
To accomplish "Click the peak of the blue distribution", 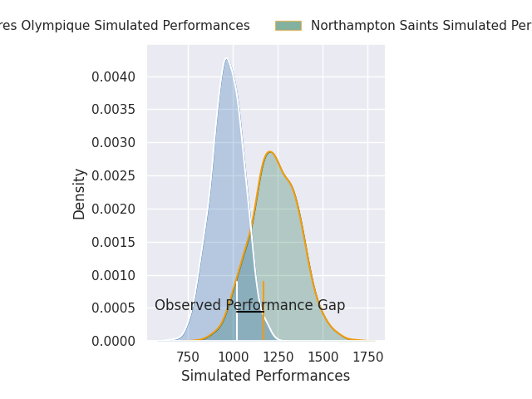I will (x=226, y=59).
